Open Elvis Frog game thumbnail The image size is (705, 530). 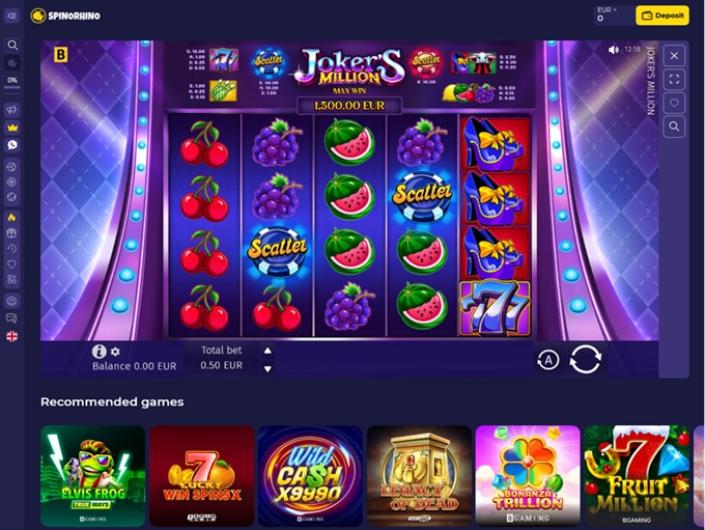(93, 476)
